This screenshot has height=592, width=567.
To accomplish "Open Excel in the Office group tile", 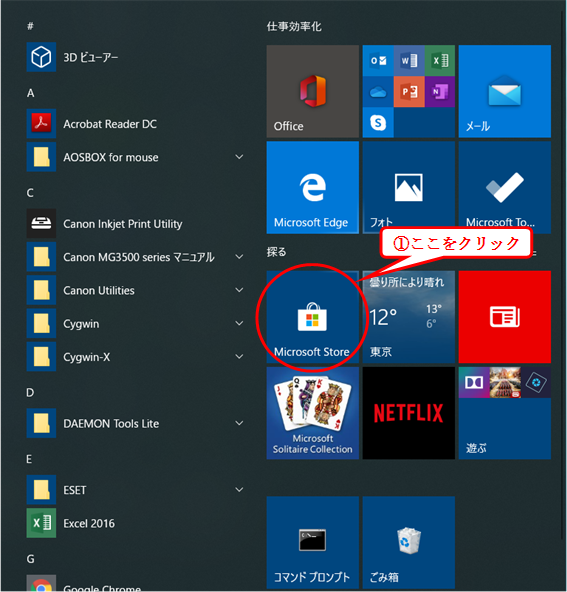I will (x=440, y=60).
